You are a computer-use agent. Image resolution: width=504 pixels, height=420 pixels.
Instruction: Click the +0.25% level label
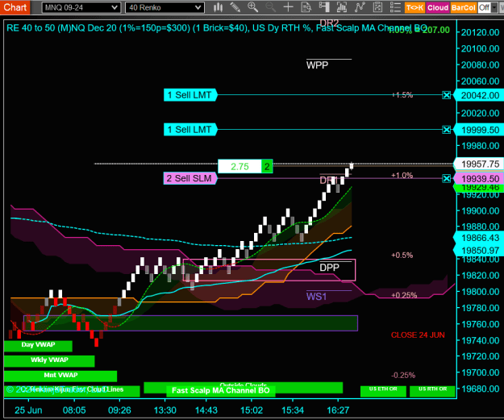pyautogui.click(x=404, y=295)
